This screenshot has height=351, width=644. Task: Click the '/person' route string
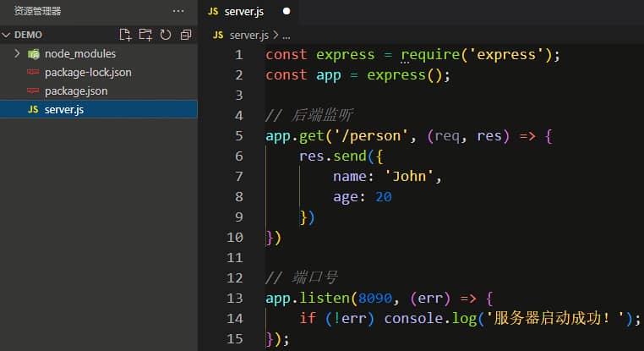point(371,136)
